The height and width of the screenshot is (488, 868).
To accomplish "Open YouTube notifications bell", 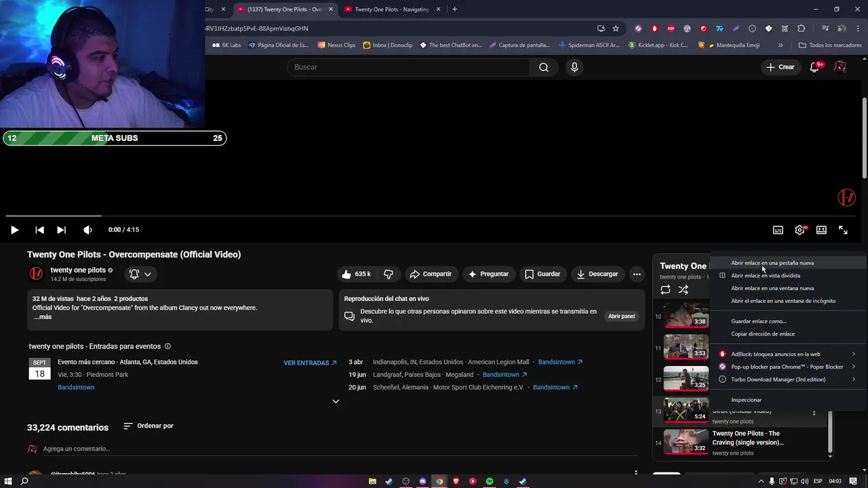I will (x=816, y=67).
